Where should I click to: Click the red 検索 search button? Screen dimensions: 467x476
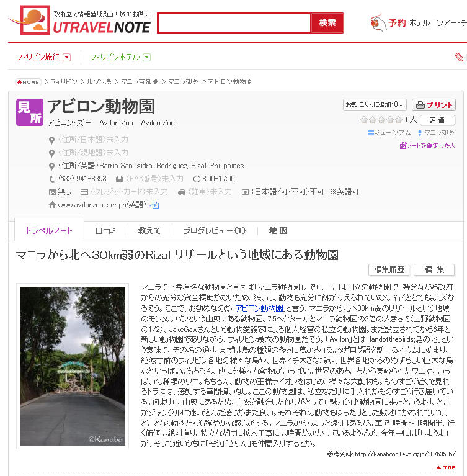pos(327,23)
